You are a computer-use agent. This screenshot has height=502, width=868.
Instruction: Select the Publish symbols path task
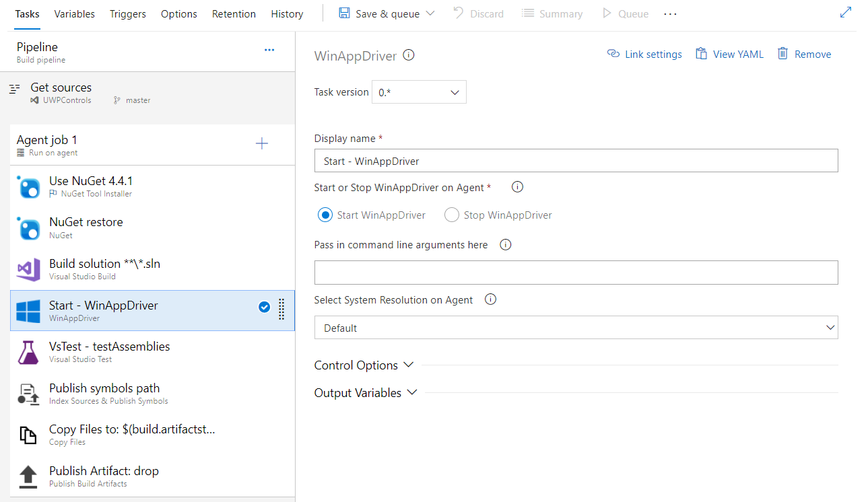point(153,394)
